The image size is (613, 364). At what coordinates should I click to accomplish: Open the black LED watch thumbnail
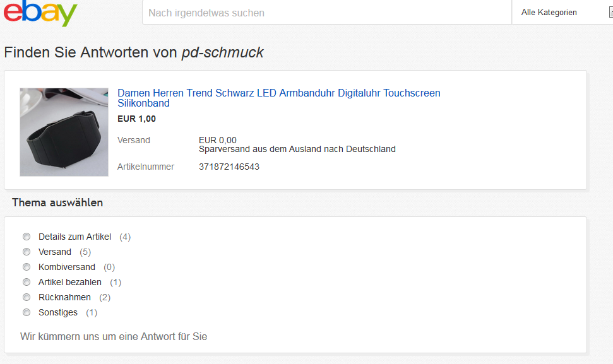click(x=64, y=132)
